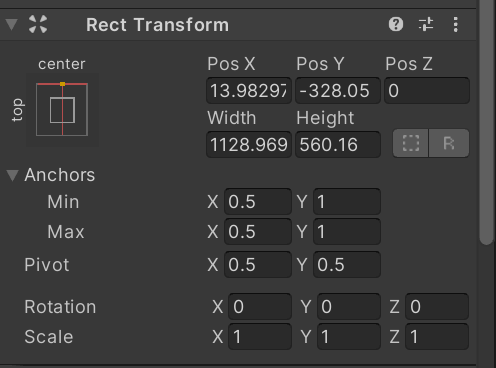The width and height of the screenshot is (496, 368).
Task: Select the Pos Y value field
Action: (x=338, y=91)
